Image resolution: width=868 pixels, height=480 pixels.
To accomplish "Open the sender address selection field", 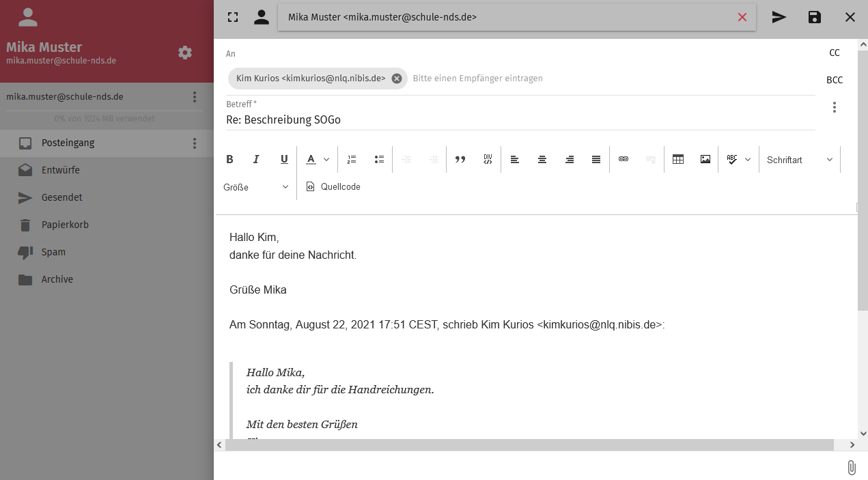I will point(517,17).
